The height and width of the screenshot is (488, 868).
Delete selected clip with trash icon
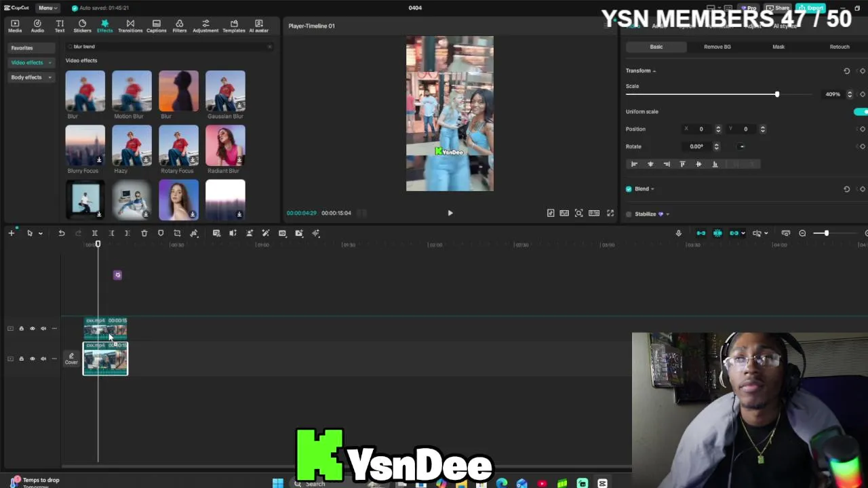(x=144, y=233)
